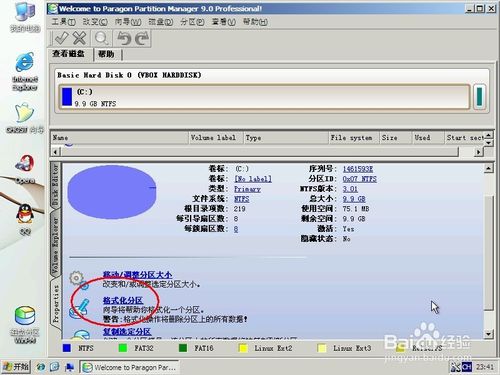Undo last operation with the toolbar arrow
The height and width of the screenshot is (375, 500).
coord(124,38)
